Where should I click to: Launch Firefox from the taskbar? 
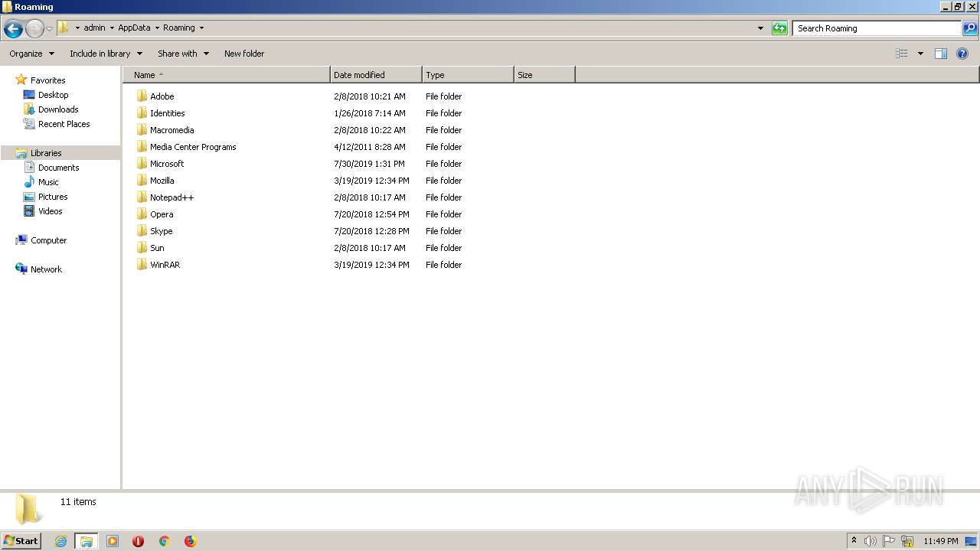click(x=191, y=541)
